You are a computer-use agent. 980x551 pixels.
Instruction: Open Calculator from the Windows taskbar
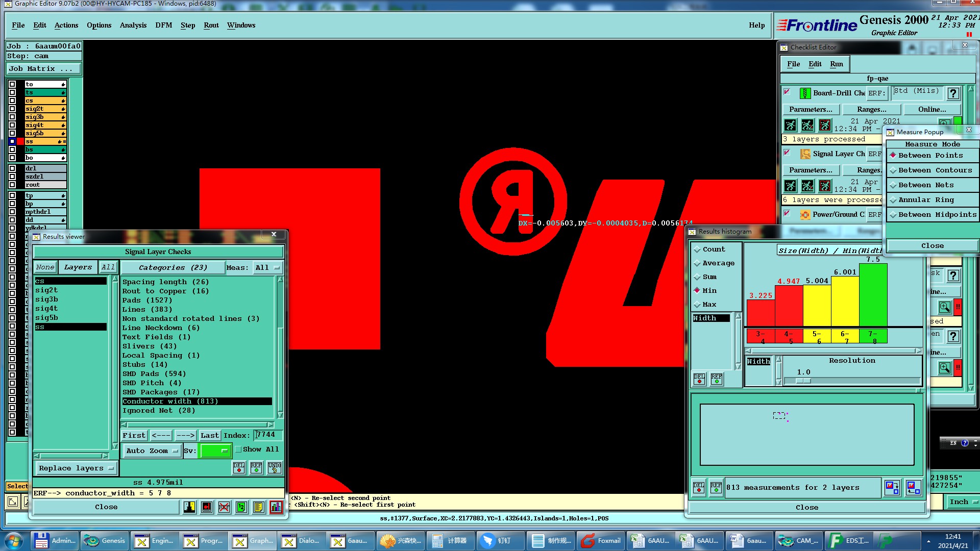coord(450,541)
